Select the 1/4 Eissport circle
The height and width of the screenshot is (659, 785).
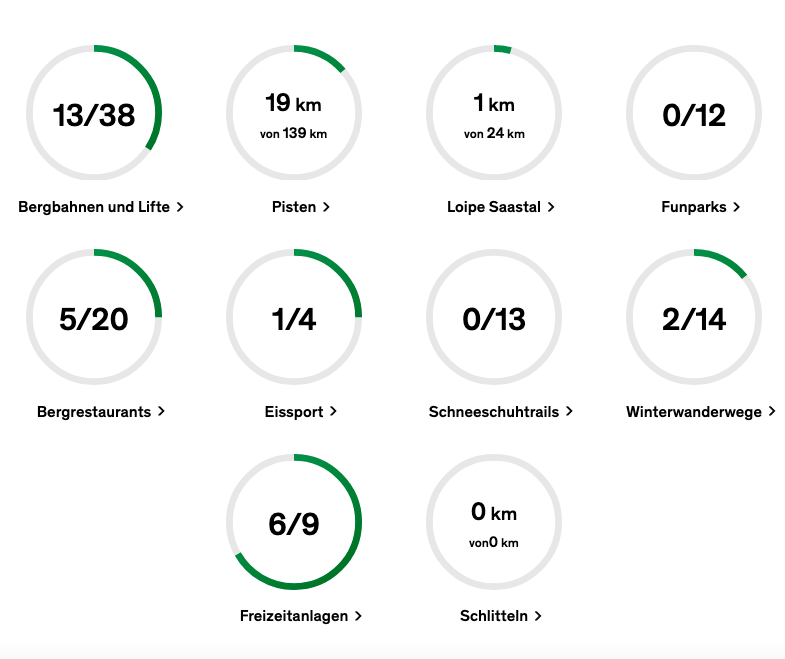[294, 317]
